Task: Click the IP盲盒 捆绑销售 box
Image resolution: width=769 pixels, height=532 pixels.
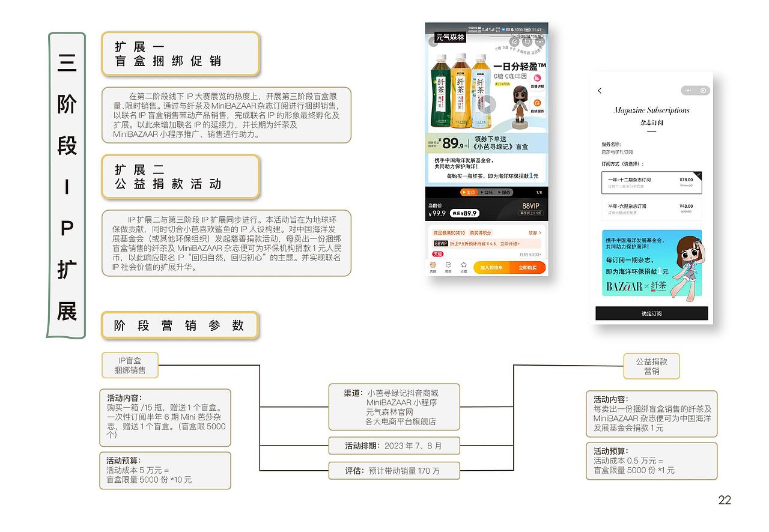Action: pos(130,365)
